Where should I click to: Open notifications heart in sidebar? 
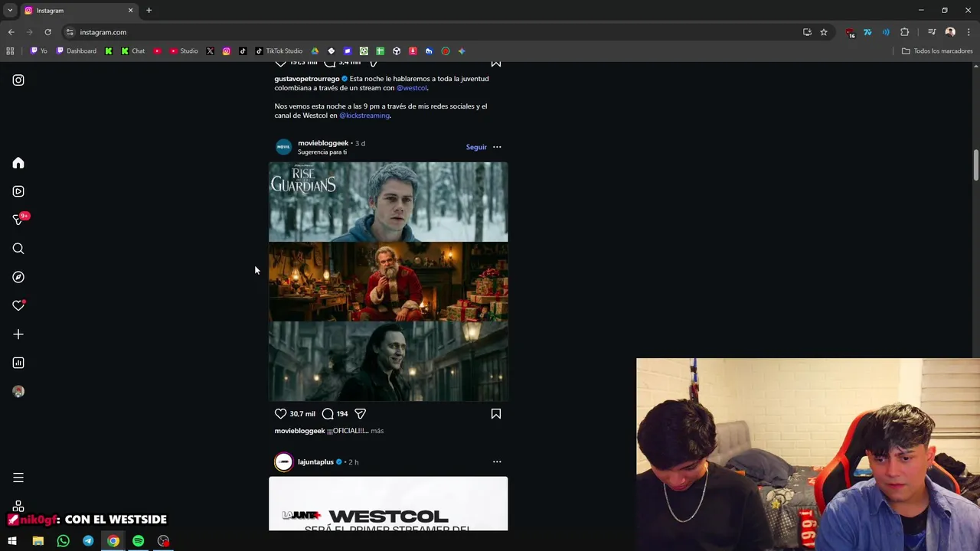[18, 305]
